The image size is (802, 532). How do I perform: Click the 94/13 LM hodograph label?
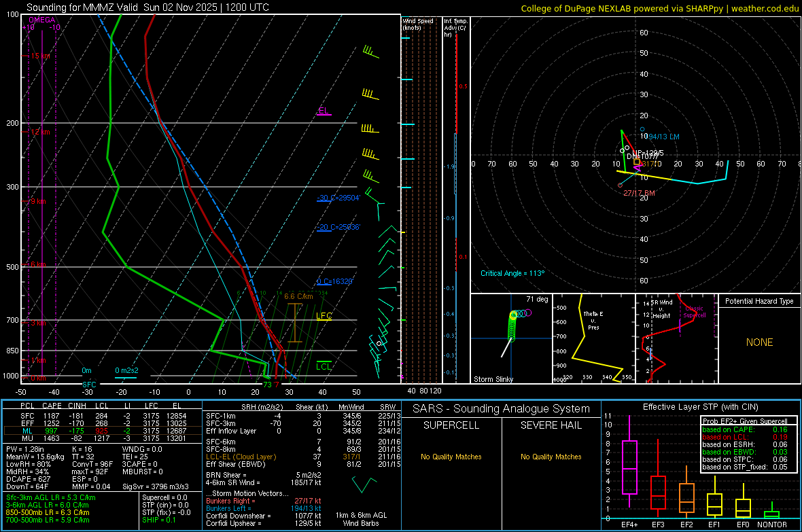point(664,137)
